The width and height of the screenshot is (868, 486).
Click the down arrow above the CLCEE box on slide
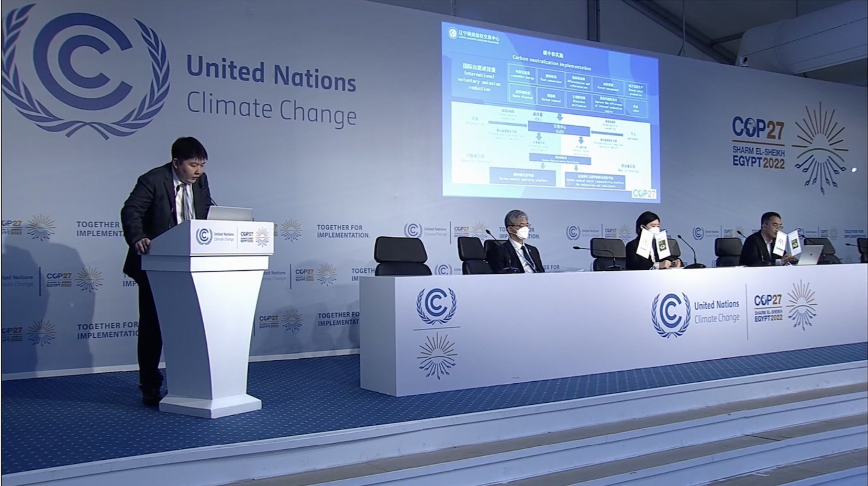tap(559, 116)
